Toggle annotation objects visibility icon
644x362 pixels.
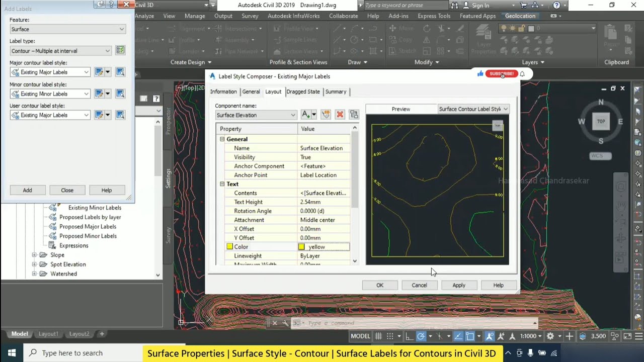(x=489, y=336)
